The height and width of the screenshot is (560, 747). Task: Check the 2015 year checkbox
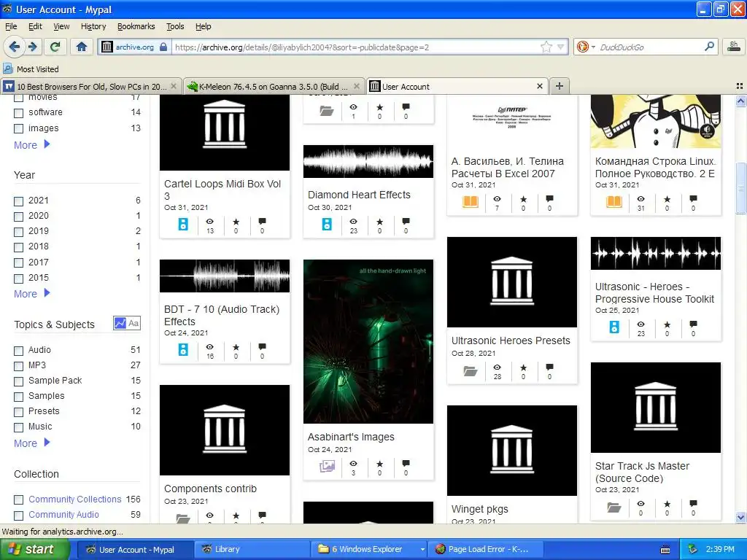pos(18,278)
